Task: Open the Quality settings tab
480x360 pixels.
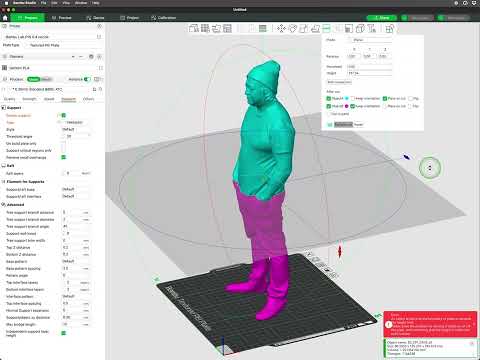Action: tap(10, 99)
